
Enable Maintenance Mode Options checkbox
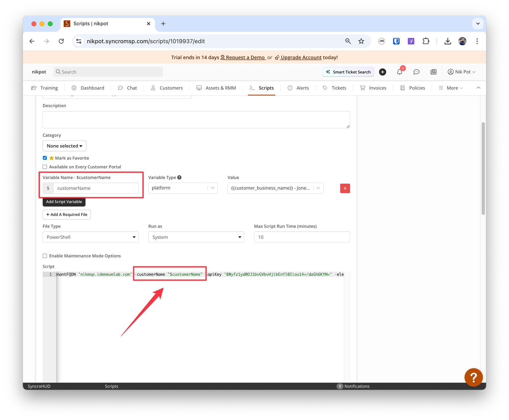pos(45,256)
